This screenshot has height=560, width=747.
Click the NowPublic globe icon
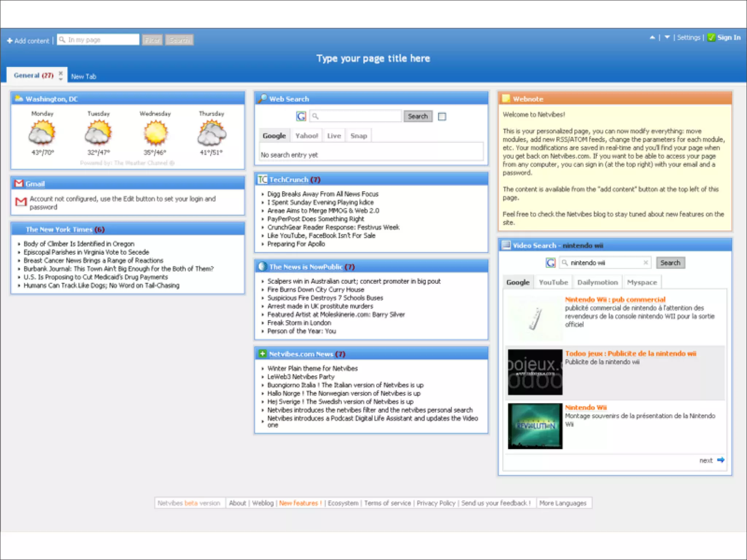click(x=263, y=267)
